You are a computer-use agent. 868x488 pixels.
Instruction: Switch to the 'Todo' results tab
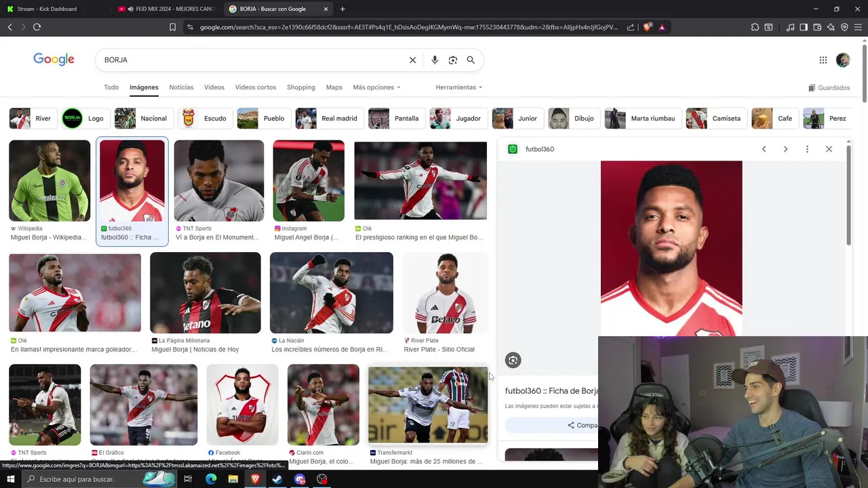point(111,87)
